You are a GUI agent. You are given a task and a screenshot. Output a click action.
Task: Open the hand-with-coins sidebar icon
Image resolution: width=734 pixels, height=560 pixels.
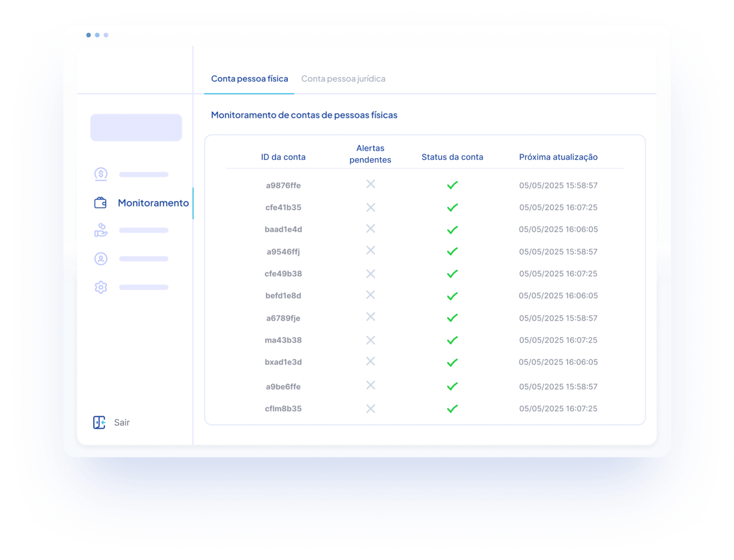click(101, 230)
